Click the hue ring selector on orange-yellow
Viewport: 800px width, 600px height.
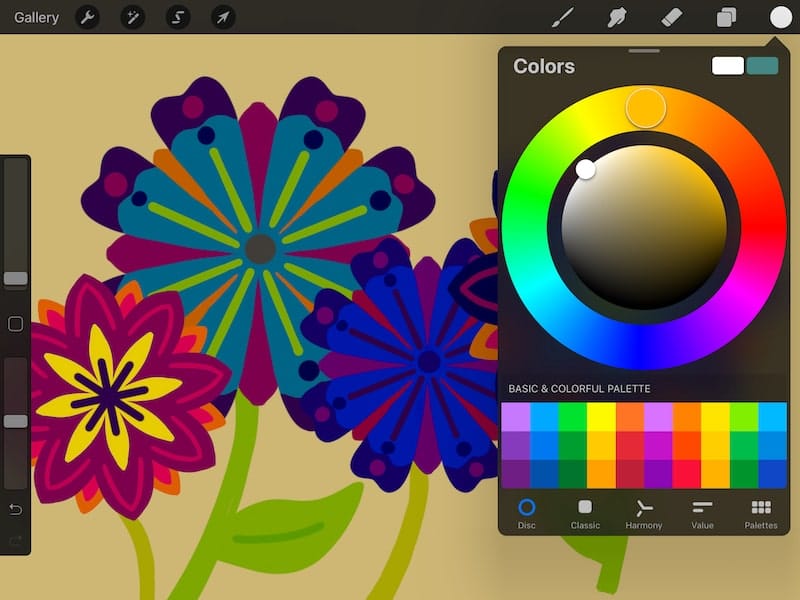point(646,108)
